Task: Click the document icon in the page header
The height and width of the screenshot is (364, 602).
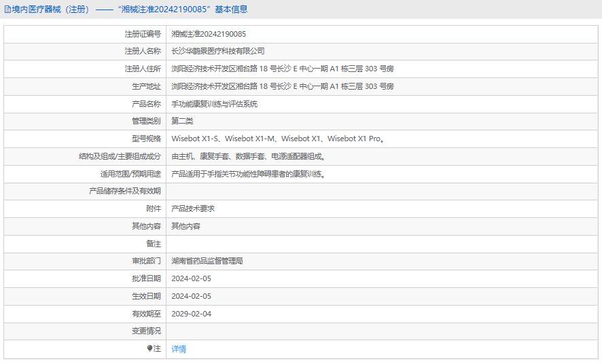Action: 7,10
